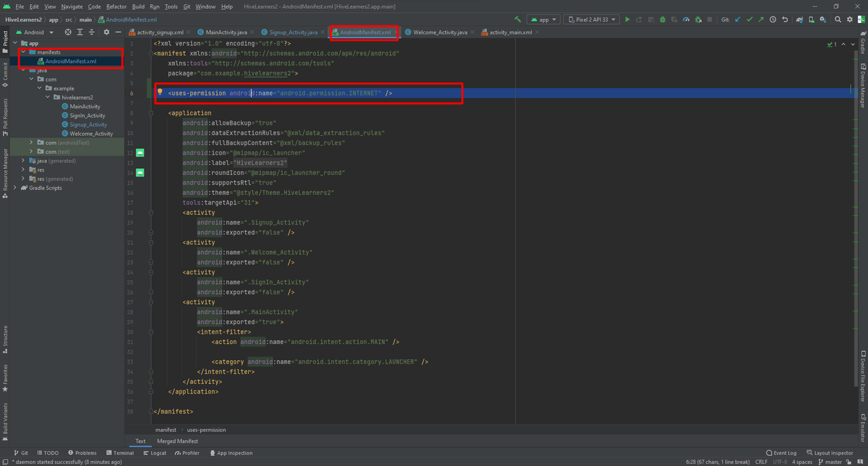Click Git Commit green checkmark
The image size is (868, 466).
[x=749, y=20]
